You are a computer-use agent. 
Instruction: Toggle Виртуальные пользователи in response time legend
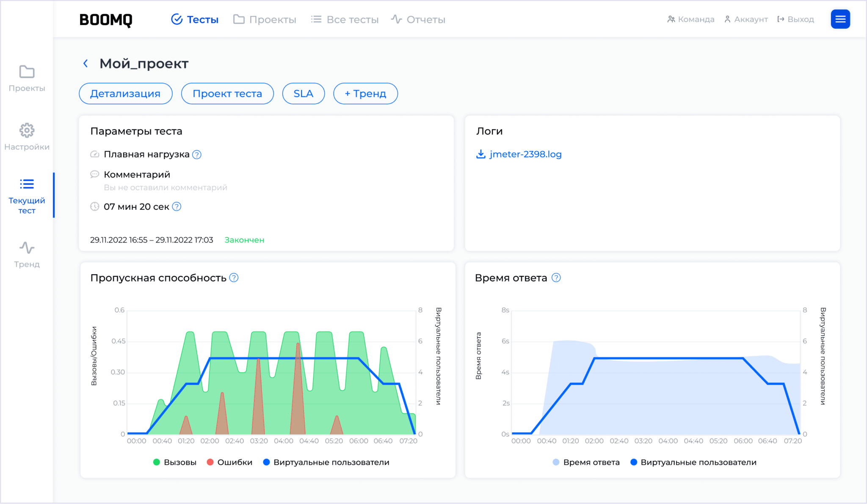(693, 462)
